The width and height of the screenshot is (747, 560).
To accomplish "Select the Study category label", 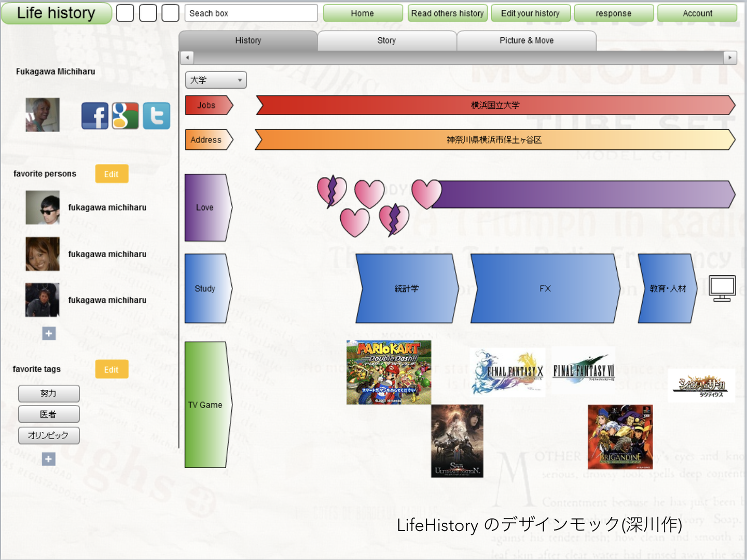I will tap(209, 288).
